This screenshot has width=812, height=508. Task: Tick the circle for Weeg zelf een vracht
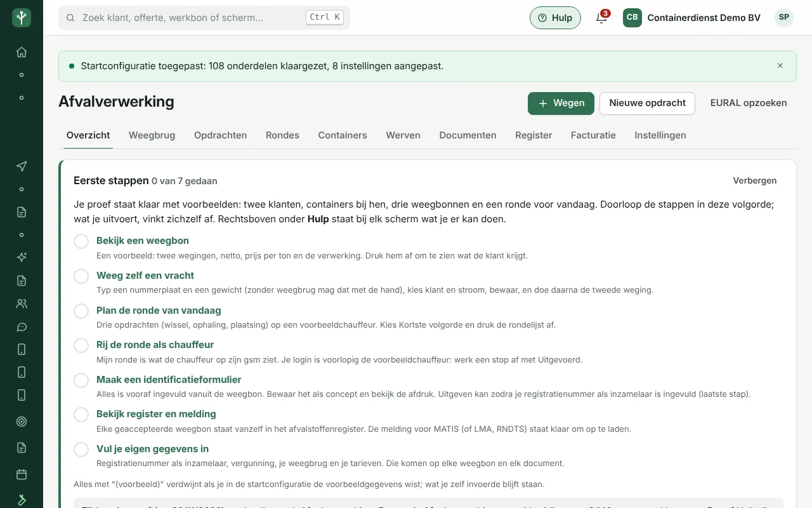pyautogui.click(x=81, y=276)
